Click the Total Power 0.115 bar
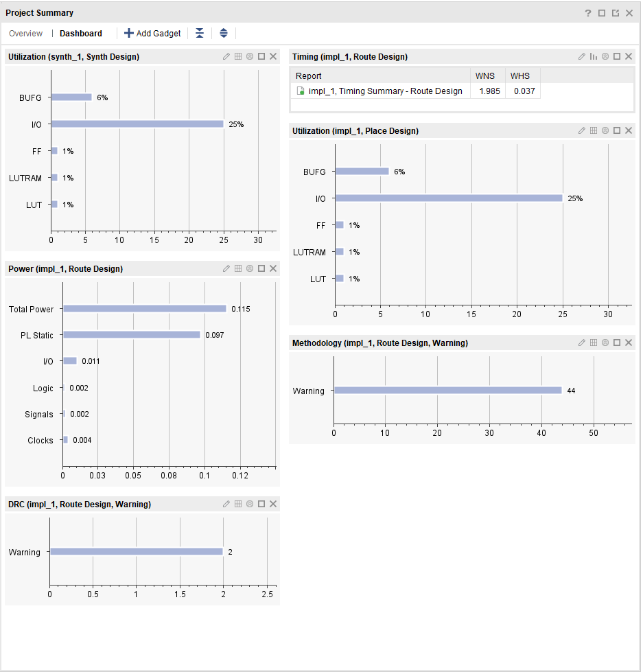The image size is (643, 672). point(145,309)
